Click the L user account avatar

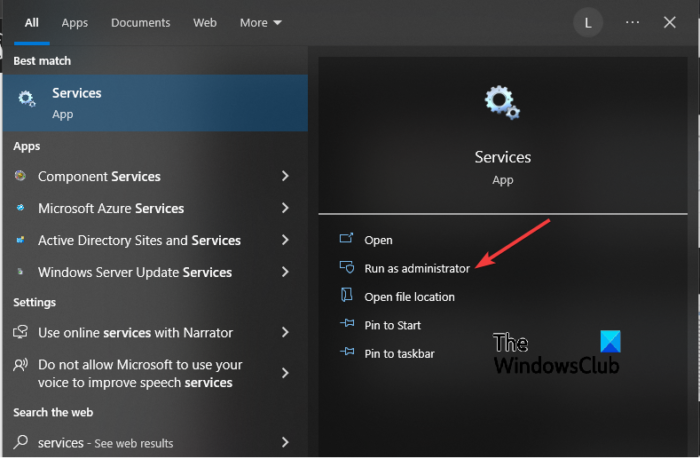[588, 22]
